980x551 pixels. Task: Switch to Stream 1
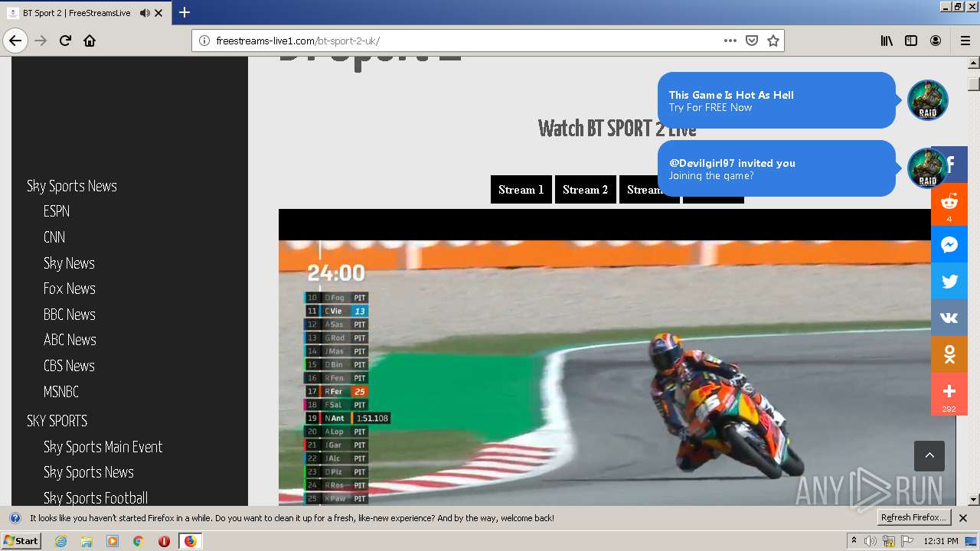pos(521,190)
